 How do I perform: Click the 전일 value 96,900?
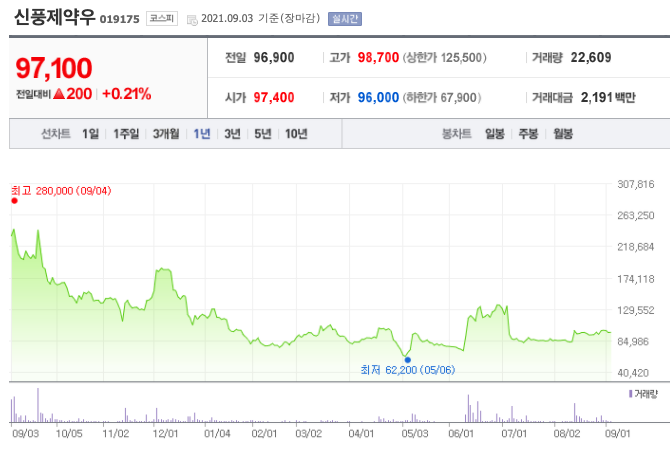274,58
